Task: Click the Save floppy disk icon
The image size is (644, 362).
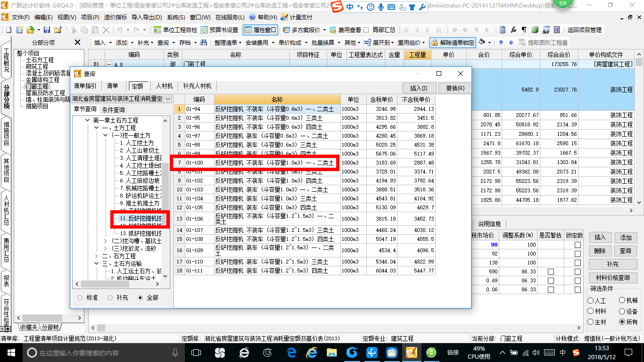Action: [47, 30]
